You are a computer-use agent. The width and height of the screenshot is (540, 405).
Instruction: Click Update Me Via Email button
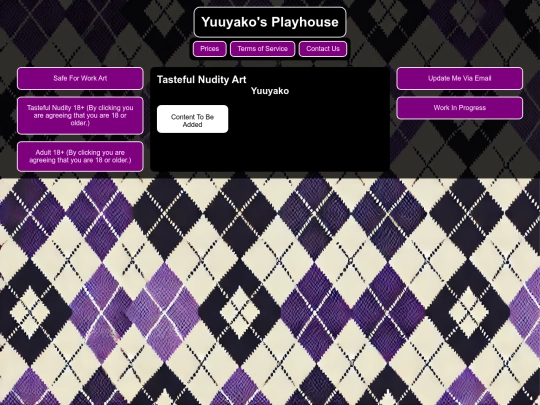click(x=459, y=79)
